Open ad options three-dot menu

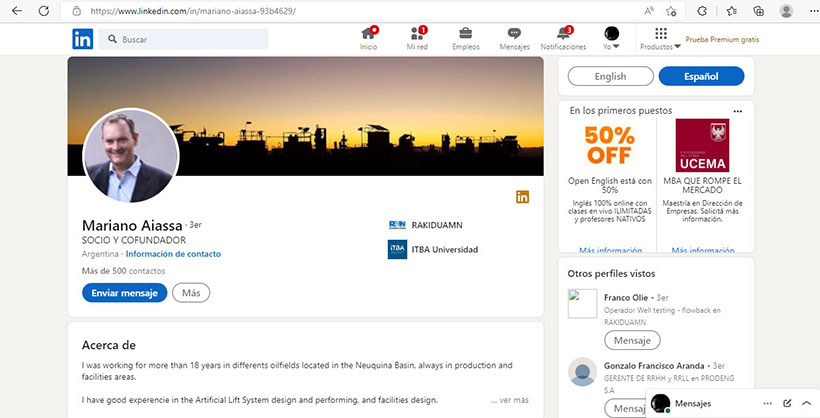tap(738, 110)
